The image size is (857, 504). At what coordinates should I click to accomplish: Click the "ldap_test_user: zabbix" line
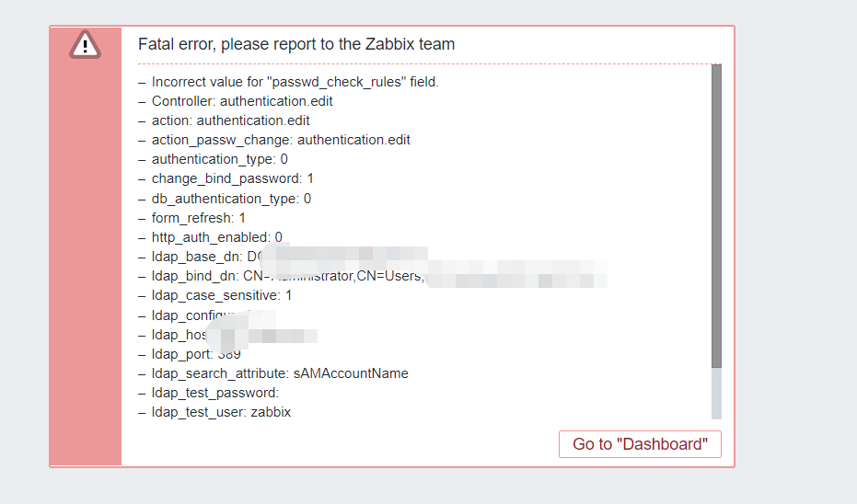point(221,412)
